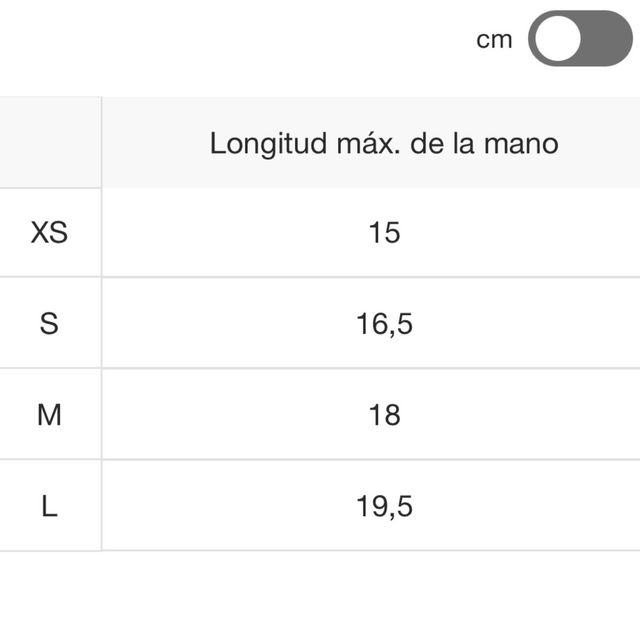Click the word "Longitud" in the column header
The width and height of the screenshot is (640, 618).
click(x=263, y=143)
